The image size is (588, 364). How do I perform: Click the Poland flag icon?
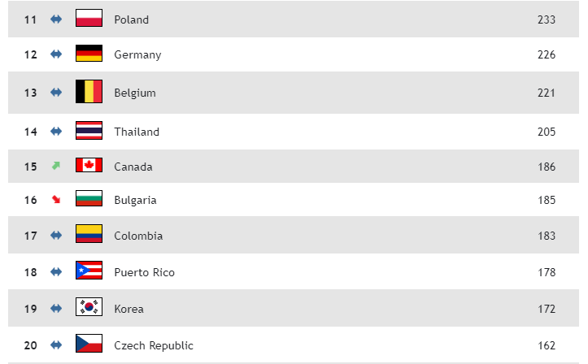[x=89, y=19]
